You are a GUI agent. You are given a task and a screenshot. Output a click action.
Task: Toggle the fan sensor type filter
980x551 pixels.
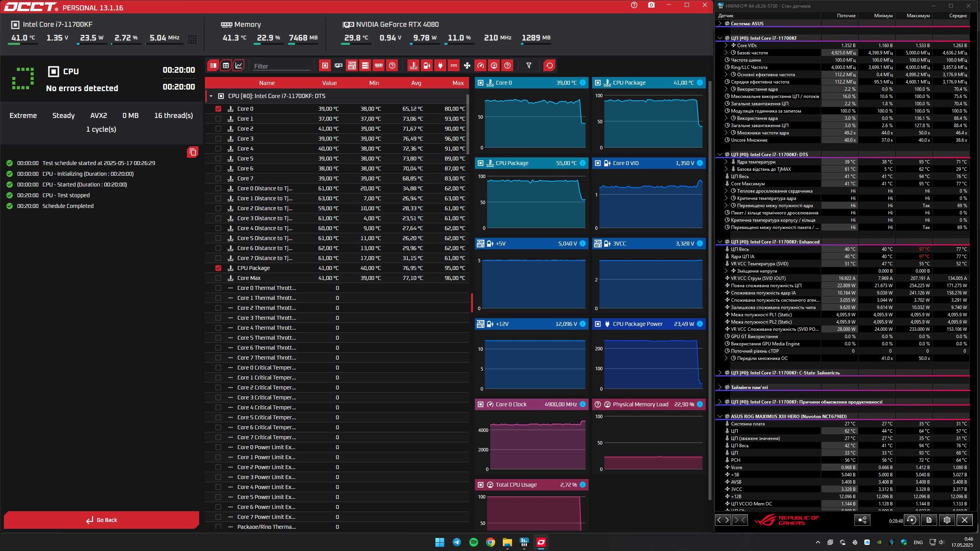[467, 65]
